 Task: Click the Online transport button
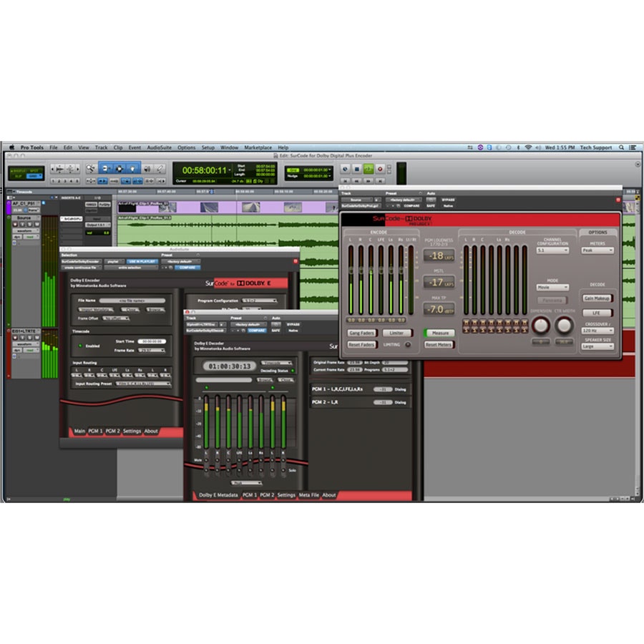pos(345,169)
